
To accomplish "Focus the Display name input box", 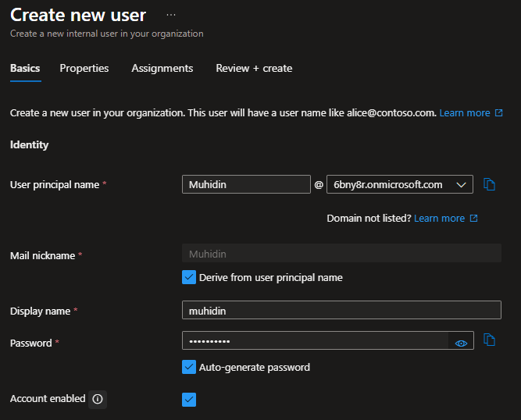I will 341,311.
